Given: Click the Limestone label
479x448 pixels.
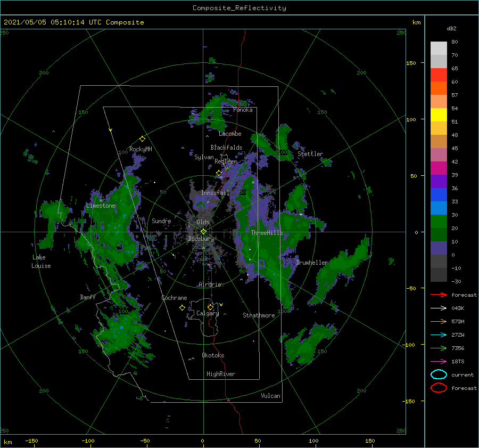Looking at the screenshot, I should click(x=101, y=206).
